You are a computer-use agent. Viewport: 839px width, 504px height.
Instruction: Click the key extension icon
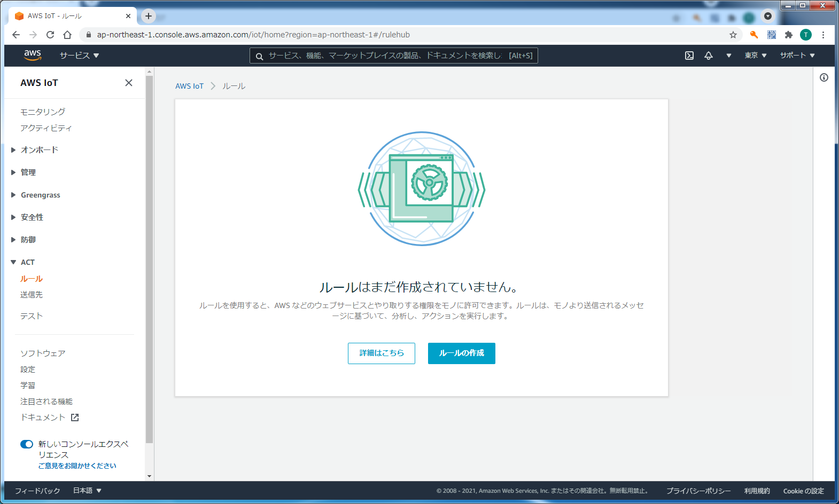pos(754,35)
